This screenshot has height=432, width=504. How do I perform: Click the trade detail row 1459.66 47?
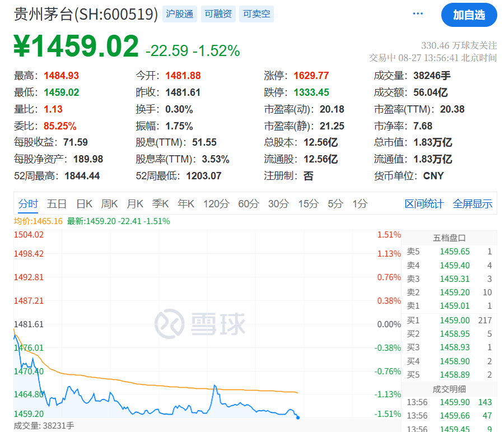point(449,416)
